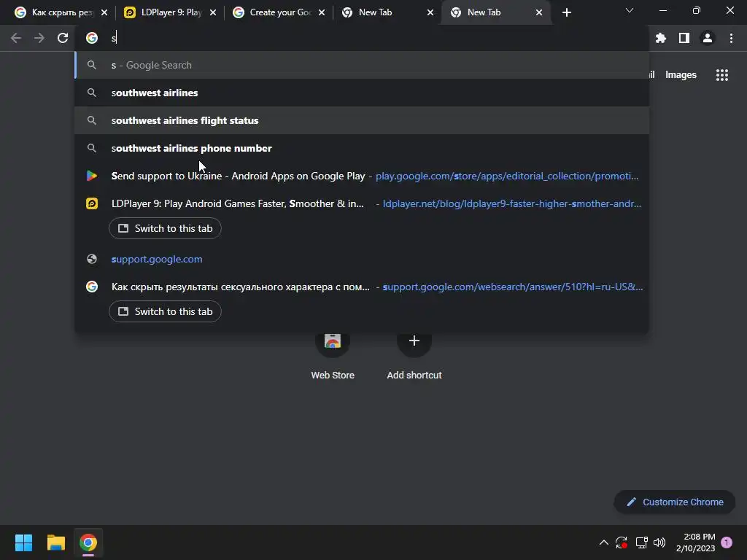Open the clock showing 2:08 PM
The image size is (747, 560).
(x=695, y=542)
